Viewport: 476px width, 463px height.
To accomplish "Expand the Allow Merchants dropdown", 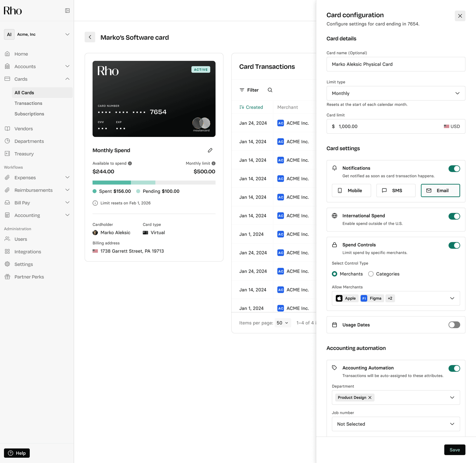I will (452, 298).
